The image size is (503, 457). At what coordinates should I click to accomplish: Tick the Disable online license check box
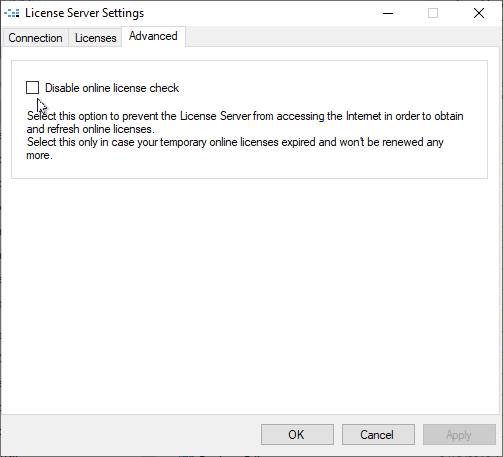(x=32, y=88)
